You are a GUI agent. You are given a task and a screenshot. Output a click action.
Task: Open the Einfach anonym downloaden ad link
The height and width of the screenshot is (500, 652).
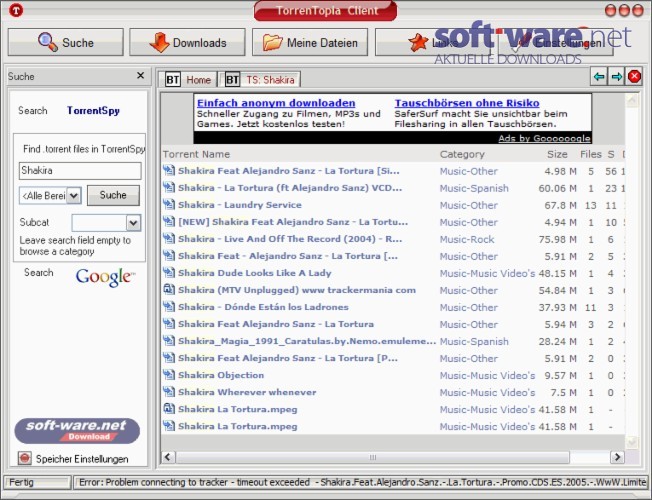[276, 103]
